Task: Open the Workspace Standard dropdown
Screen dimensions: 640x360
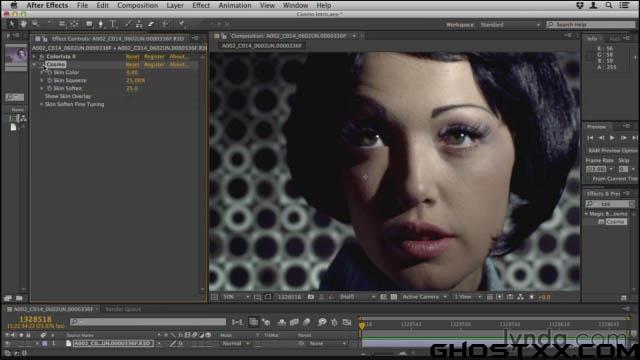Action: [x=510, y=25]
